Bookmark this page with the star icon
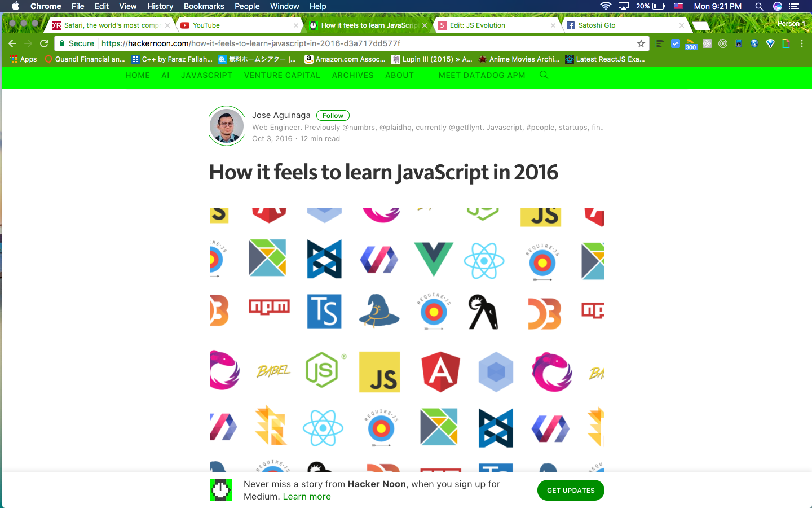 [x=641, y=43]
